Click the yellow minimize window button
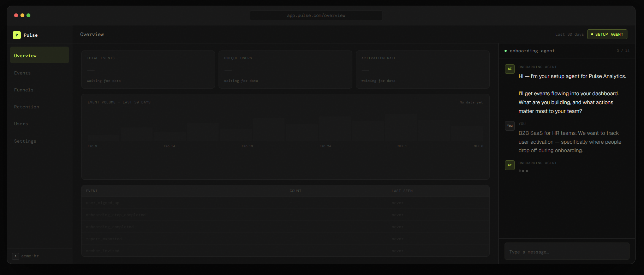Screen dimensions: 644x275 pos(22,15)
